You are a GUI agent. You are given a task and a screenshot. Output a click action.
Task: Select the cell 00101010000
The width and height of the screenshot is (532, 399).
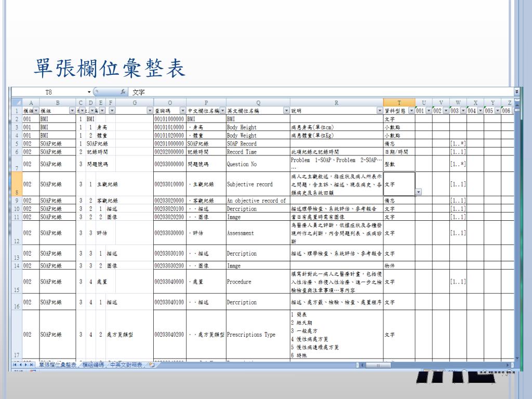tap(170, 127)
